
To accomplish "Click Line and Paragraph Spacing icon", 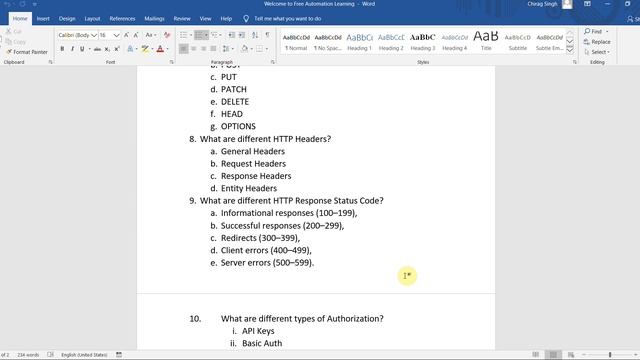I will coord(226,49).
